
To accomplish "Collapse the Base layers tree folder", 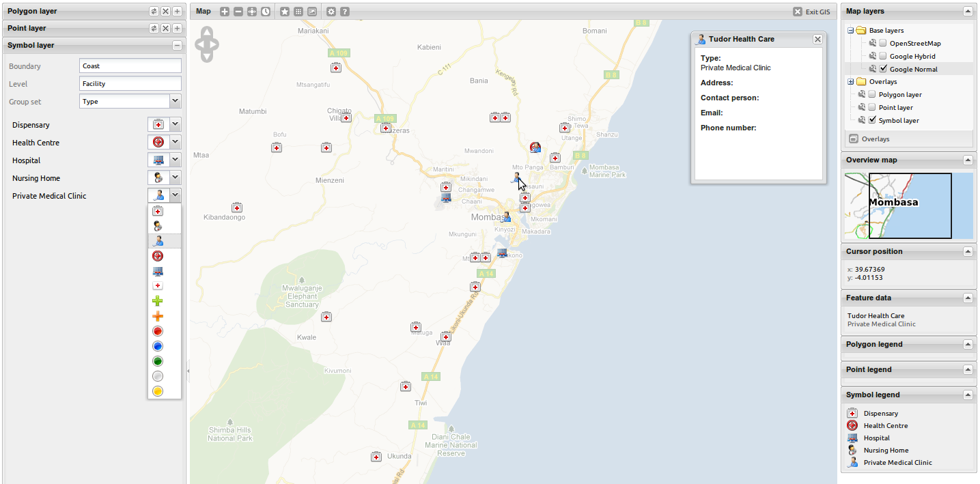I will 850,31.
